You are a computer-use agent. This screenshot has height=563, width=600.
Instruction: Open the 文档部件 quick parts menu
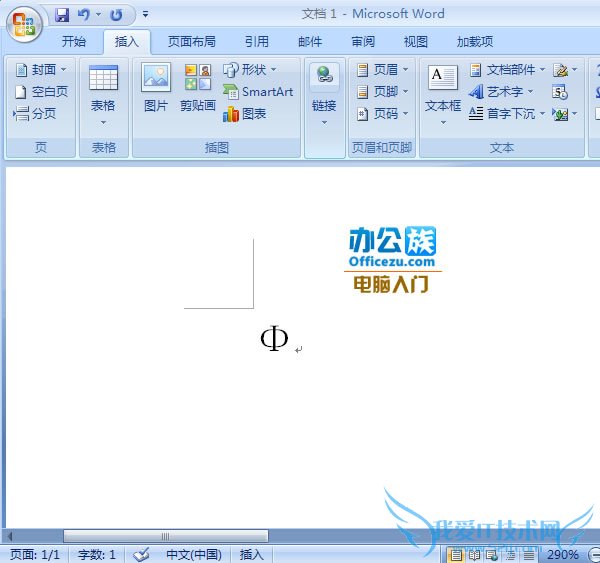[x=507, y=70]
